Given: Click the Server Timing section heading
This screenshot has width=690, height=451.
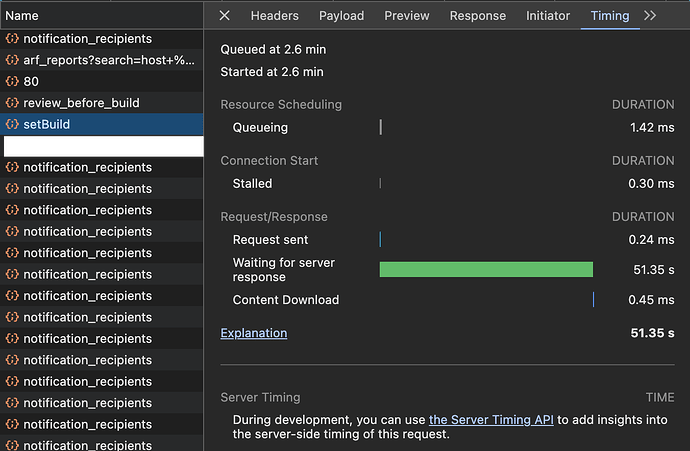Looking at the screenshot, I should [x=261, y=397].
